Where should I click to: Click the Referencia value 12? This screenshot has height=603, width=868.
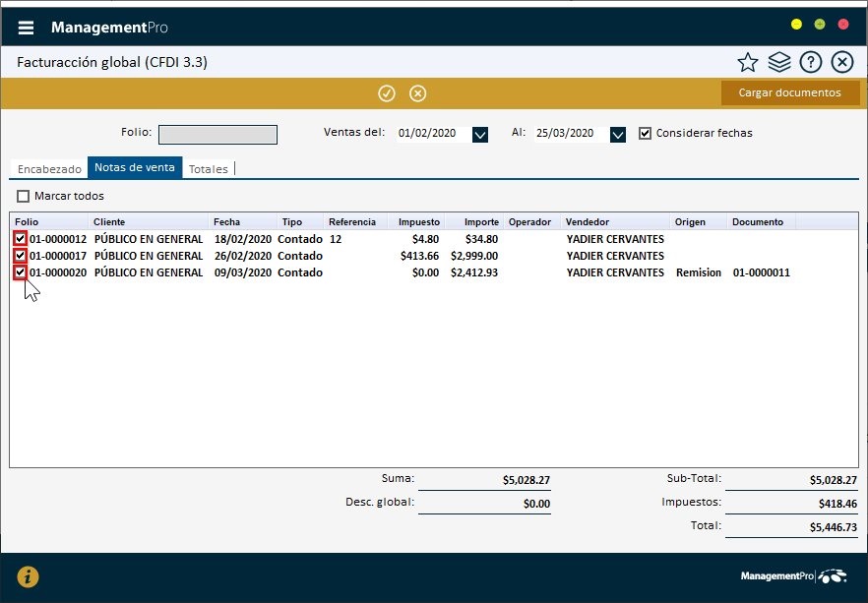(x=336, y=240)
